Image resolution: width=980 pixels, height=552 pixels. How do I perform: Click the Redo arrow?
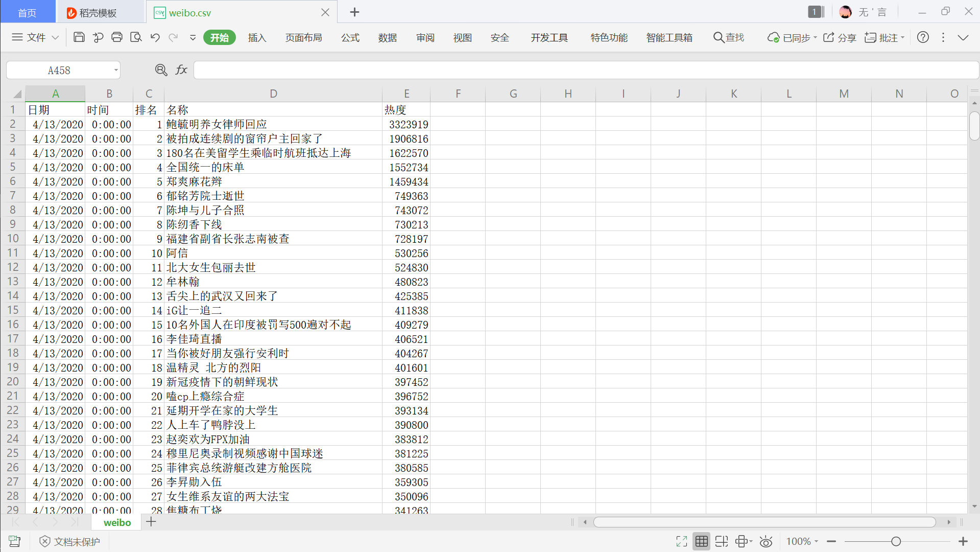click(x=174, y=37)
